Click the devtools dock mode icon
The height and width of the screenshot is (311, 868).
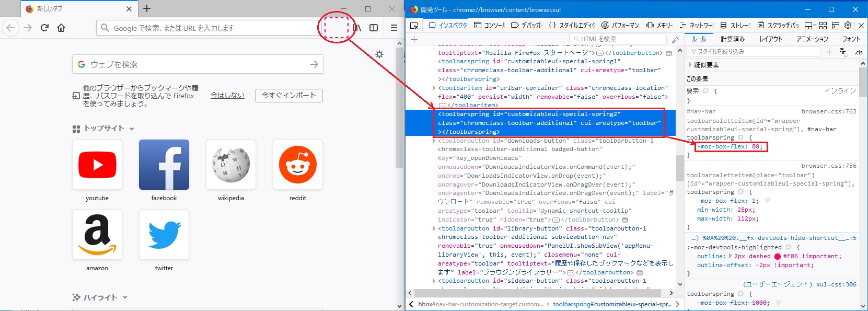pos(836,25)
